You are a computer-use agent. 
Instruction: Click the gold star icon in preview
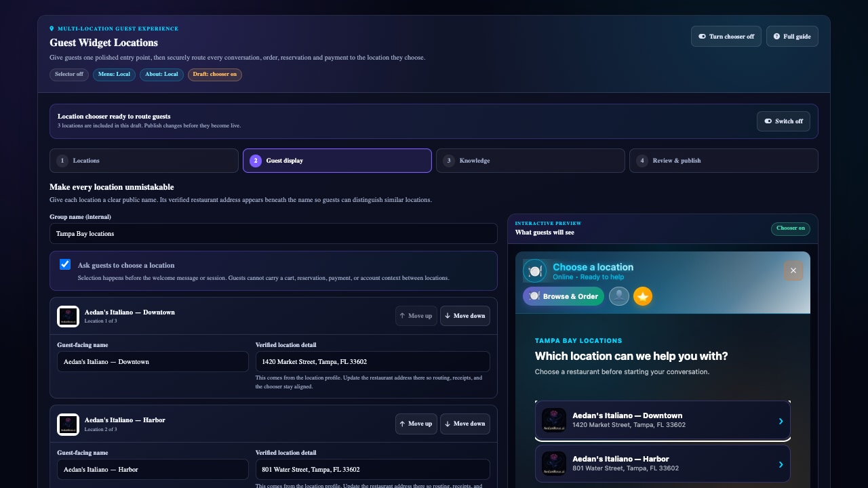click(643, 296)
